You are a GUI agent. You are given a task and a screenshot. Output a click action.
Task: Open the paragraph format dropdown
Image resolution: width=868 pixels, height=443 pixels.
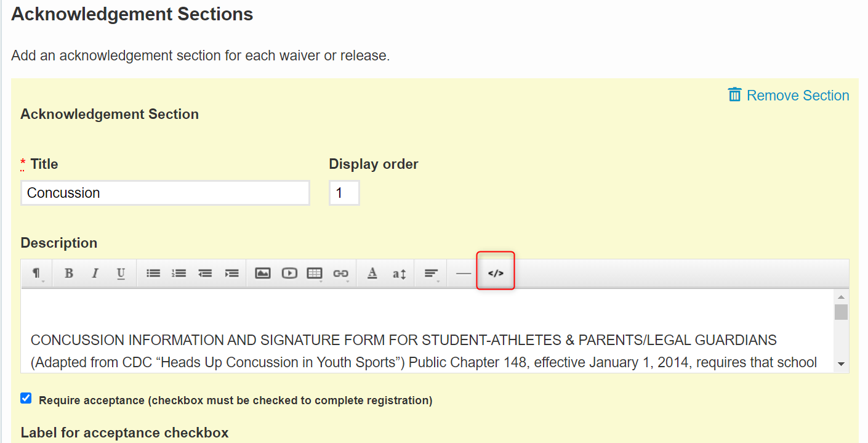[38, 274]
